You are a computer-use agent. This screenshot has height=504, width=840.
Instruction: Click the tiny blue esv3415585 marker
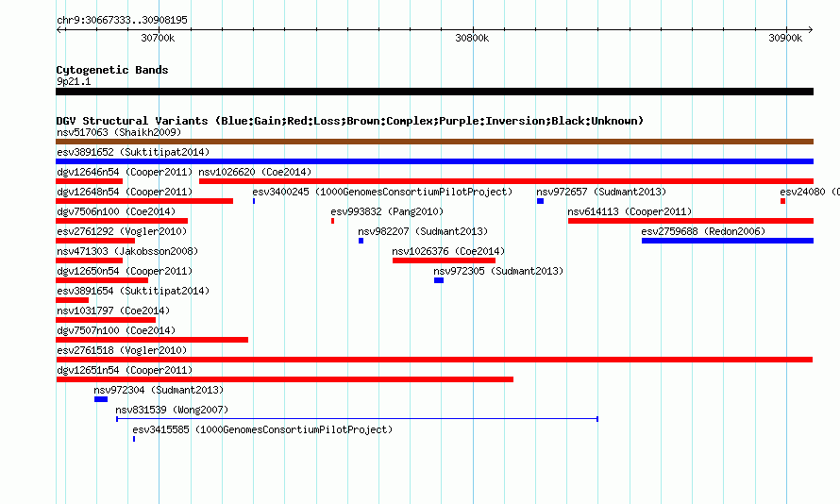pos(134,439)
